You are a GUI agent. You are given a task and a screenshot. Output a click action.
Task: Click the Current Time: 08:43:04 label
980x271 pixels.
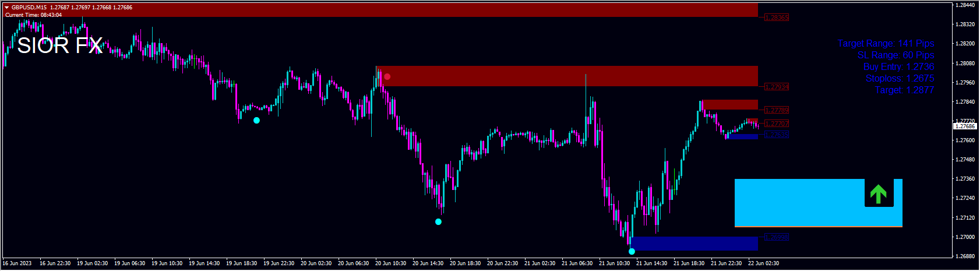pos(33,15)
